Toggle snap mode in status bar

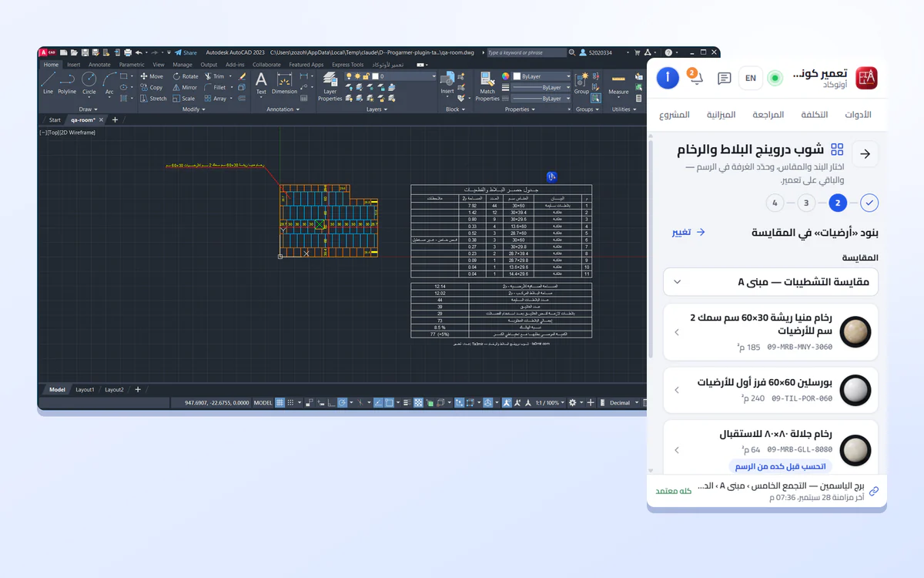[x=291, y=402]
